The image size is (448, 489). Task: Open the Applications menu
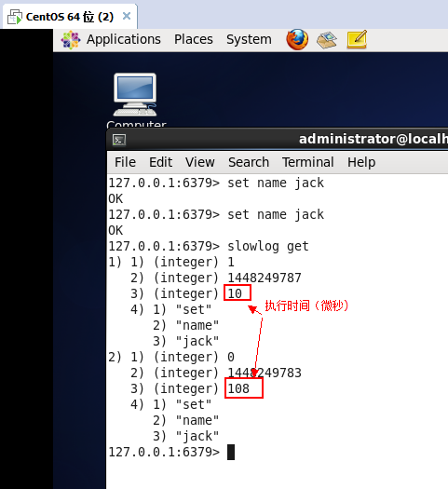124,39
